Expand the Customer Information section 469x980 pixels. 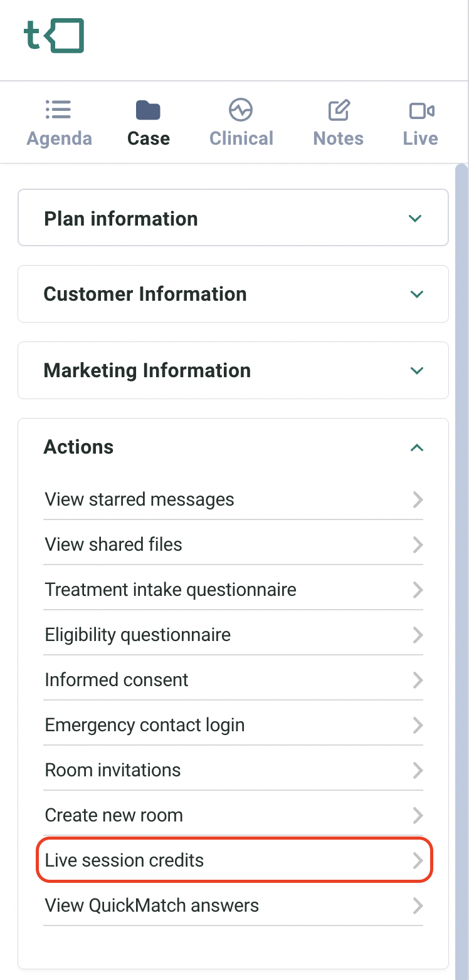click(x=233, y=294)
